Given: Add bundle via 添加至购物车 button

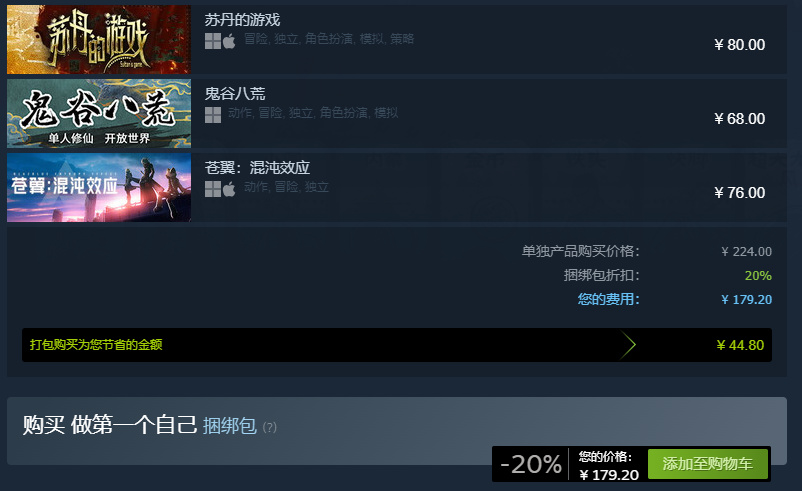Looking at the screenshot, I should click(708, 464).
